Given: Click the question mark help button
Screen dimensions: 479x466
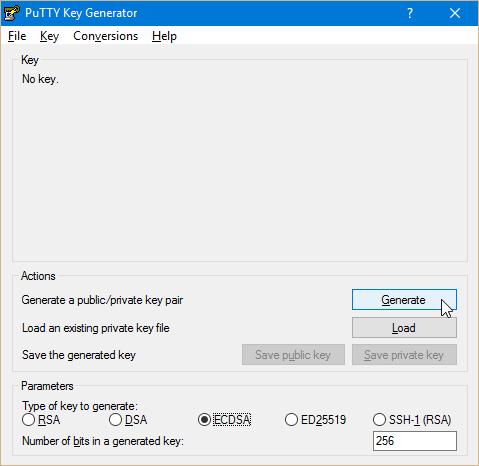Looking at the screenshot, I should [410, 13].
